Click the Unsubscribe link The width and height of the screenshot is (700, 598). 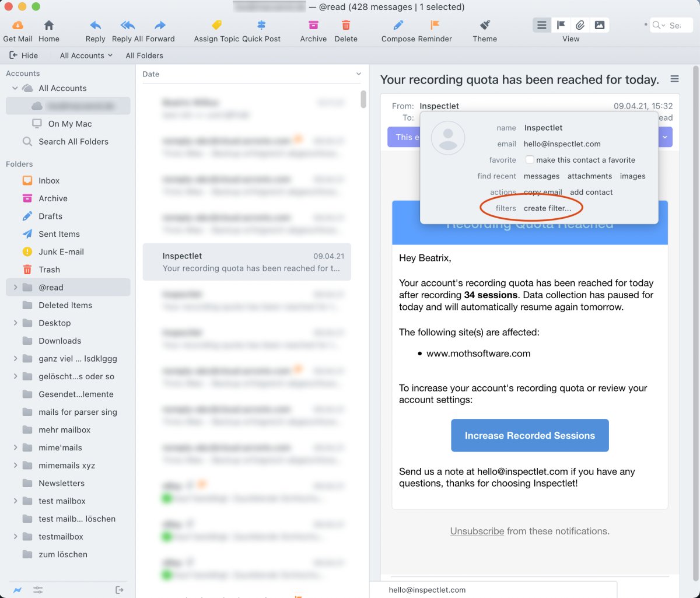pyautogui.click(x=477, y=531)
